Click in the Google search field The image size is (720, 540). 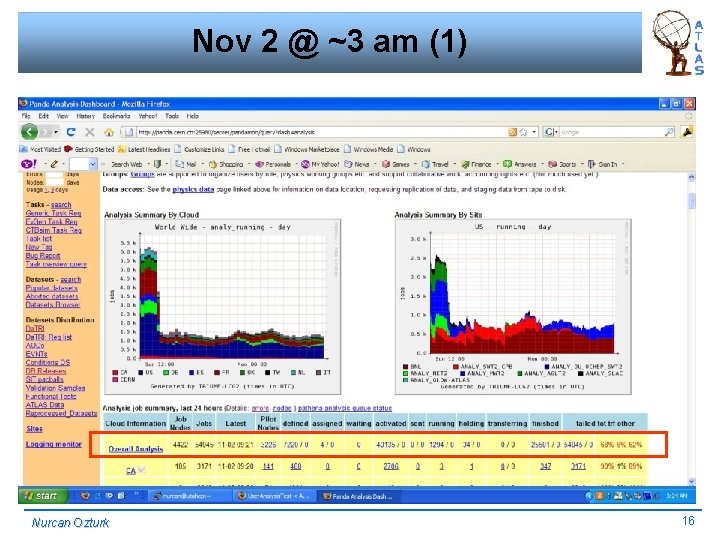tap(611, 132)
